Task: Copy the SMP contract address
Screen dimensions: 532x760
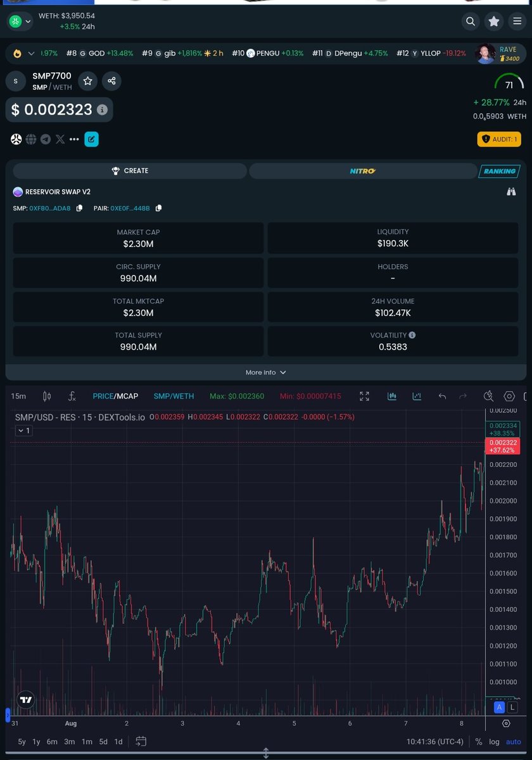Action: click(79, 208)
